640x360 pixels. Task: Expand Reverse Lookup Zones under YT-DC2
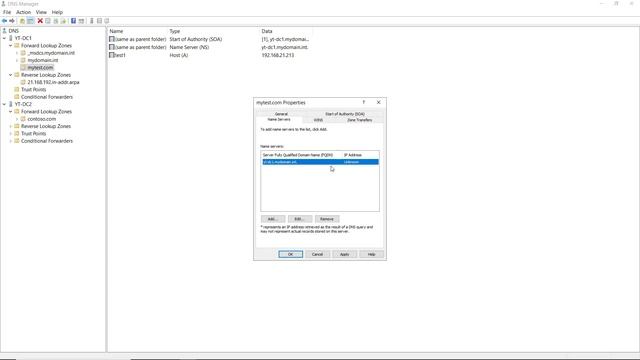coord(11,127)
